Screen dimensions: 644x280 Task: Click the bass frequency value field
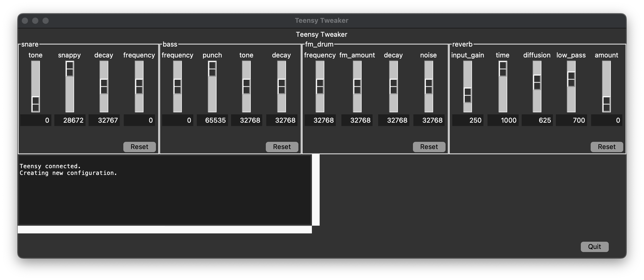tap(177, 120)
